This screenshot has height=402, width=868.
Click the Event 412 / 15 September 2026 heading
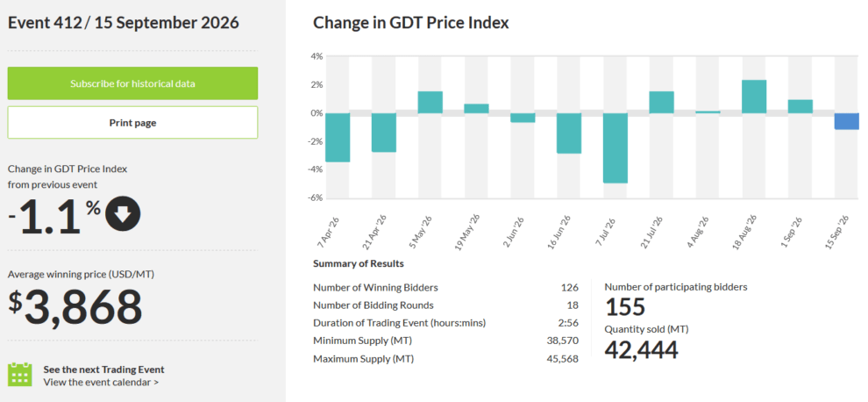tap(124, 23)
